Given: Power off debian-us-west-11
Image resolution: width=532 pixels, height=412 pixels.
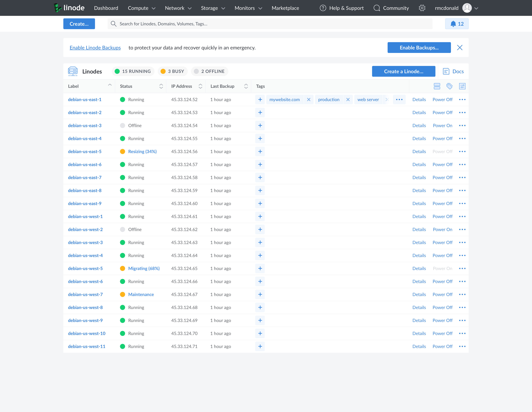Looking at the screenshot, I should tap(442, 346).
